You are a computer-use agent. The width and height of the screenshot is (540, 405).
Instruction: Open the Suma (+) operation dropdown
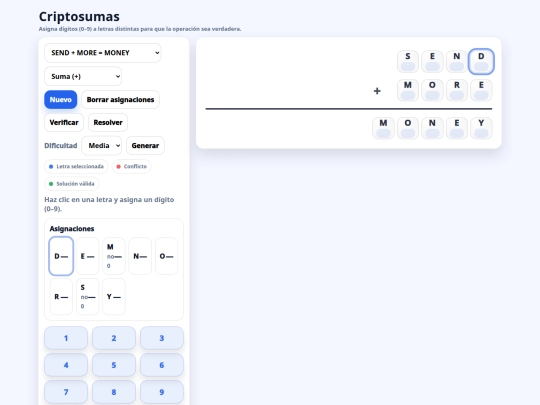click(83, 76)
